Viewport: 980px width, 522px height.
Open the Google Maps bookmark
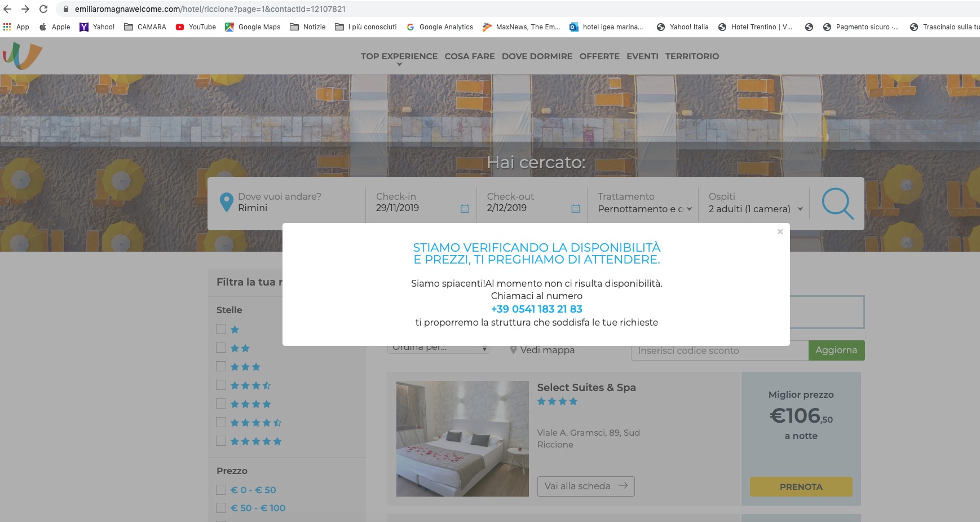point(253,27)
